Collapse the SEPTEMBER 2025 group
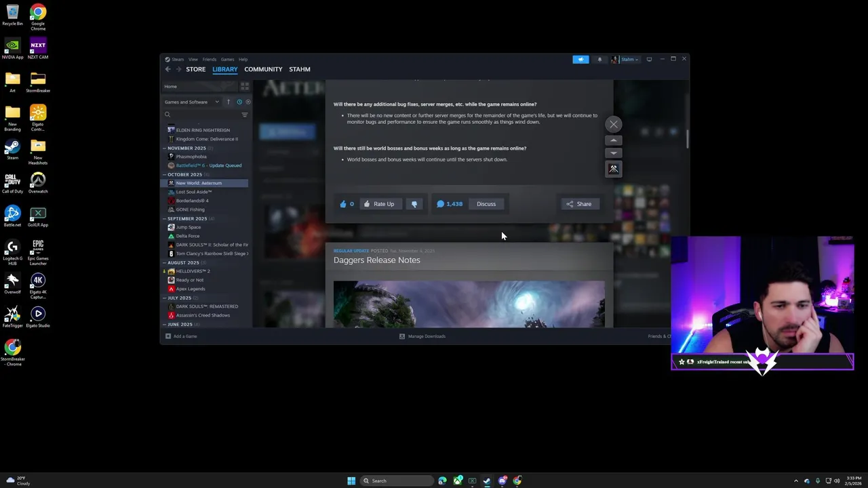 [164, 218]
